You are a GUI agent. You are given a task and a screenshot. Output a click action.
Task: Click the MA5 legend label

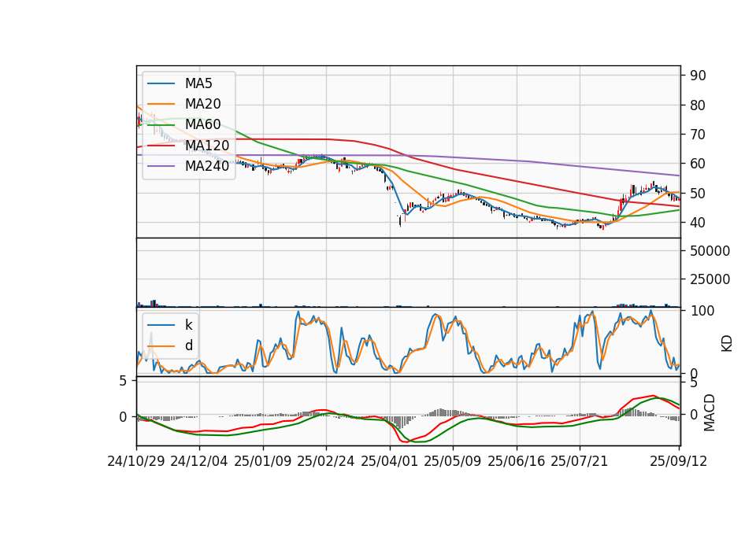[198, 83]
